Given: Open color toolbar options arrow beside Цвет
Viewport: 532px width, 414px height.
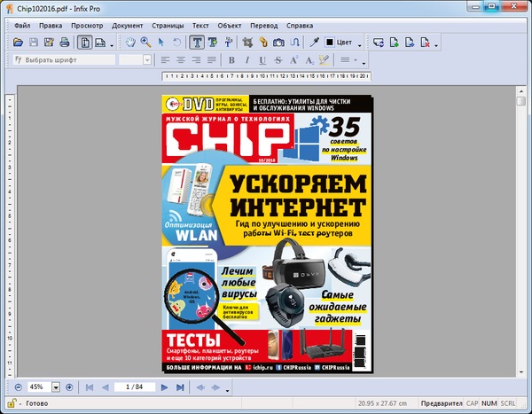Looking at the screenshot, I should coord(360,45).
